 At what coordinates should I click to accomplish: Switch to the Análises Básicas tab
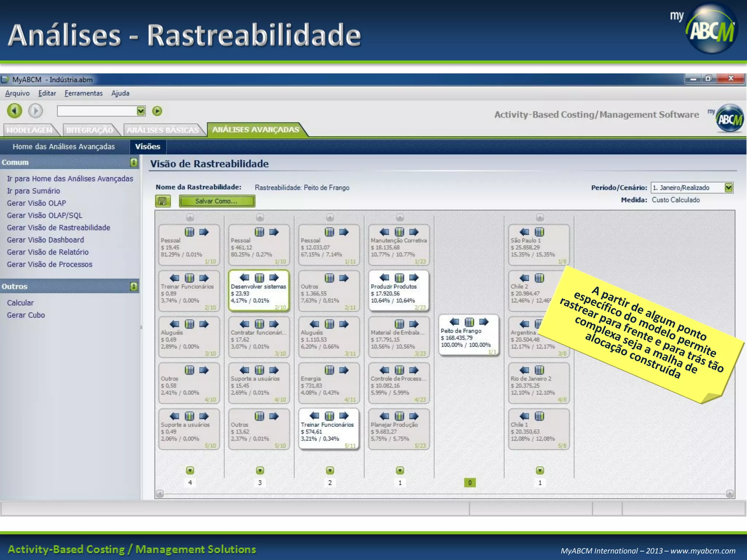[163, 130]
